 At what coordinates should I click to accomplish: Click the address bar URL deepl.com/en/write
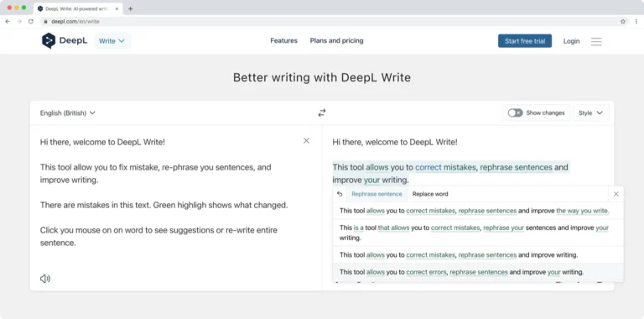[x=75, y=21]
